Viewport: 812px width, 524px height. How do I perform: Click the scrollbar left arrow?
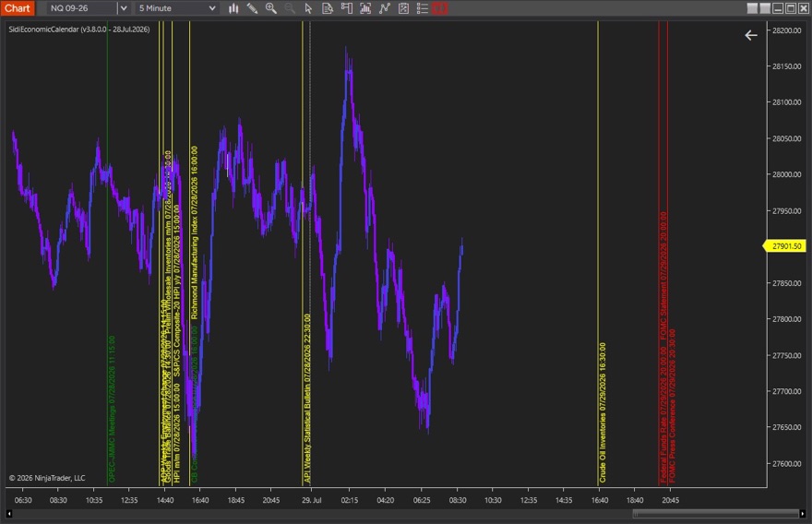click(9, 514)
